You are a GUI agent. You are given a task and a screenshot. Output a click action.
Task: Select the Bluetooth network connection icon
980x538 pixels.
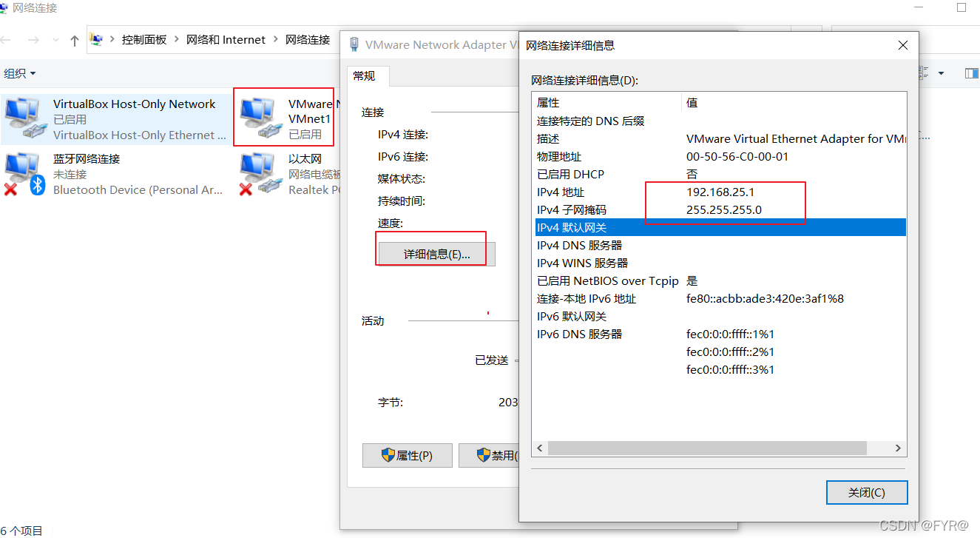point(24,174)
